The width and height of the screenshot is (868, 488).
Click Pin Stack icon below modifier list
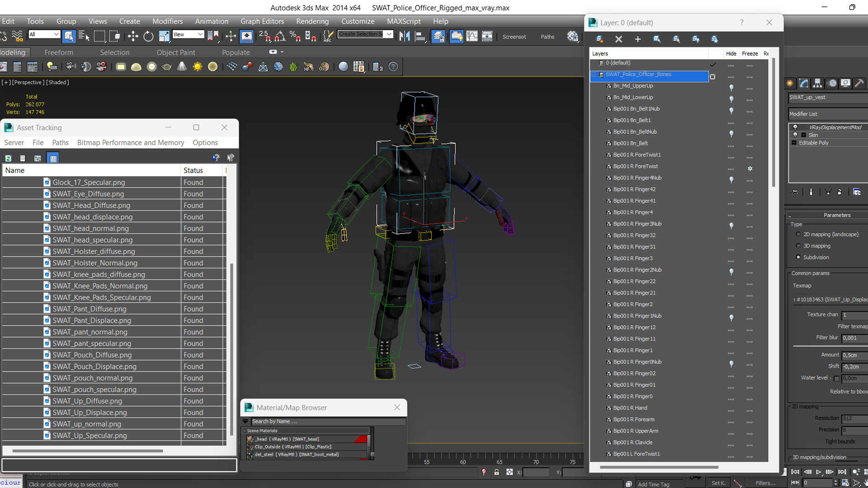point(795,192)
